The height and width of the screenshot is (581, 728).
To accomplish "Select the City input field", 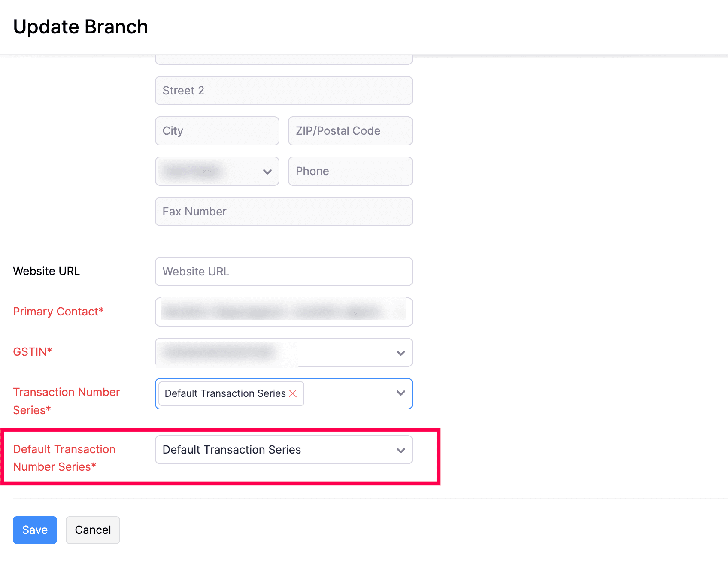I will click(x=217, y=131).
